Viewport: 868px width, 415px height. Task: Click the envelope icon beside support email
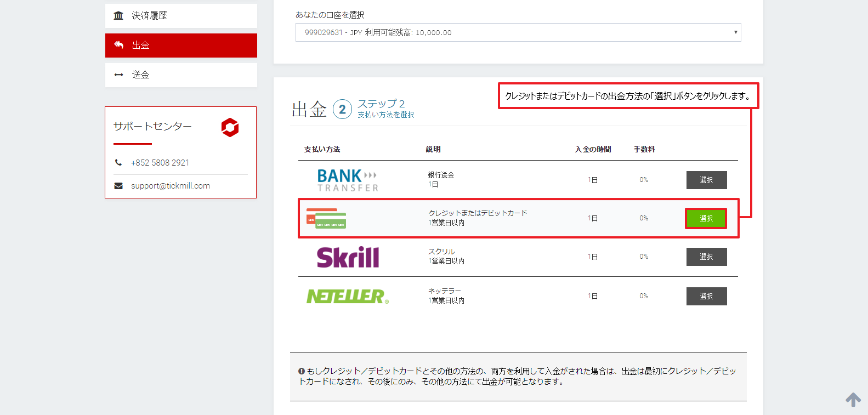[x=118, y=186]
